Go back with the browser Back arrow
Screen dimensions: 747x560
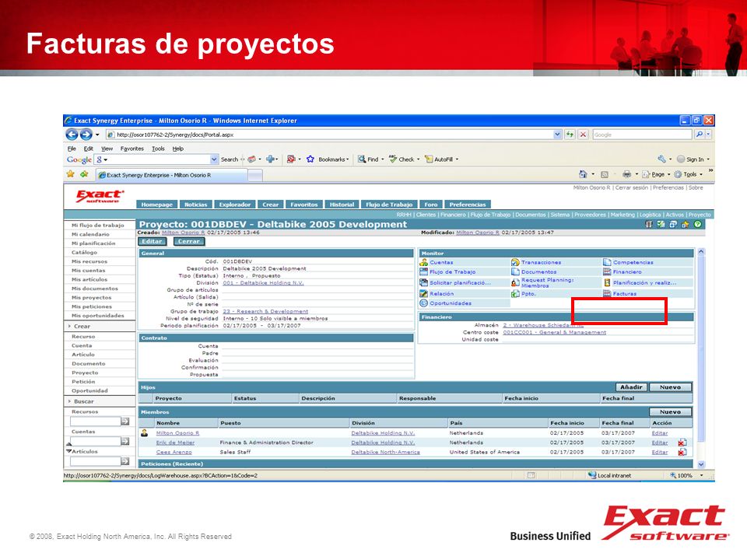pyautogui.click(x=72, y=135)
